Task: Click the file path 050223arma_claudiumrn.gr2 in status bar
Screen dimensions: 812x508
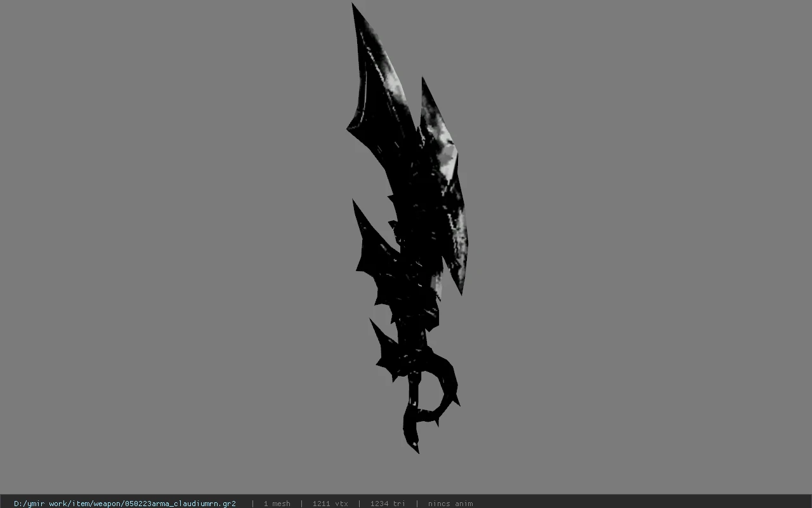Action: pyautogui.click(x=125, y=504)
